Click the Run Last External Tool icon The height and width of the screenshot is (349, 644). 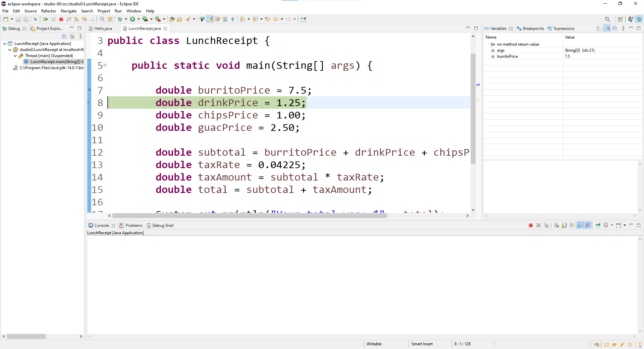pos(158,19)
